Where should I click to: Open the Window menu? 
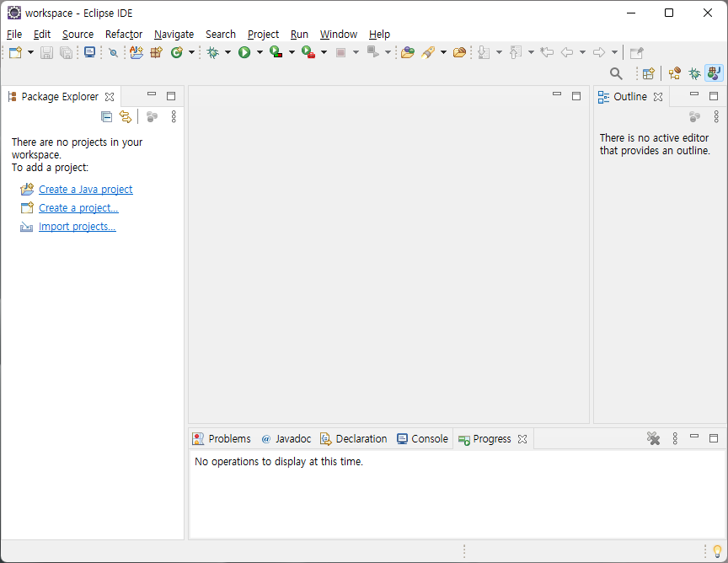(339, 35)
